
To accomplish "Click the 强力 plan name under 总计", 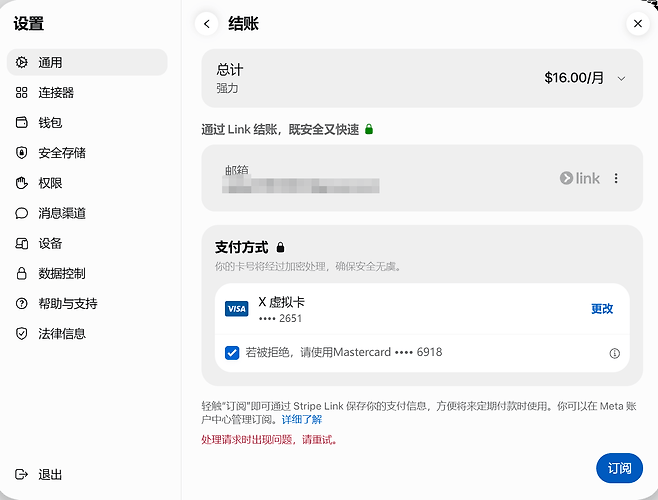I will [x=227, y=89].
